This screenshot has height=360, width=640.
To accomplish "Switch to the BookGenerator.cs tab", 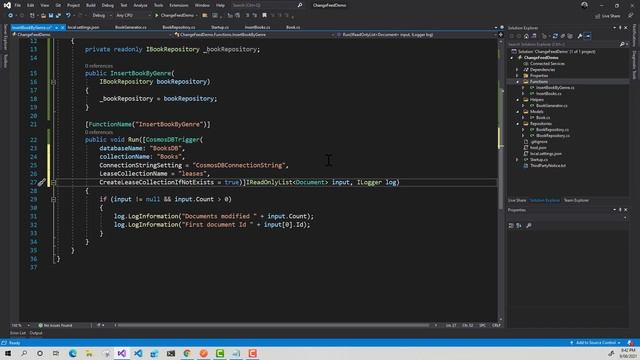I will click(x=131, y=27).
